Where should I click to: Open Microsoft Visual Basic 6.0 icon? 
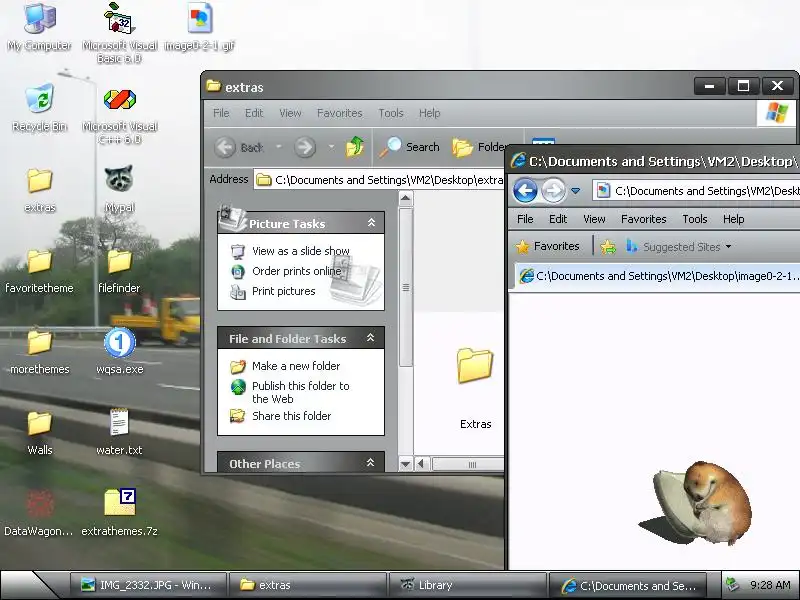point(119,32)
